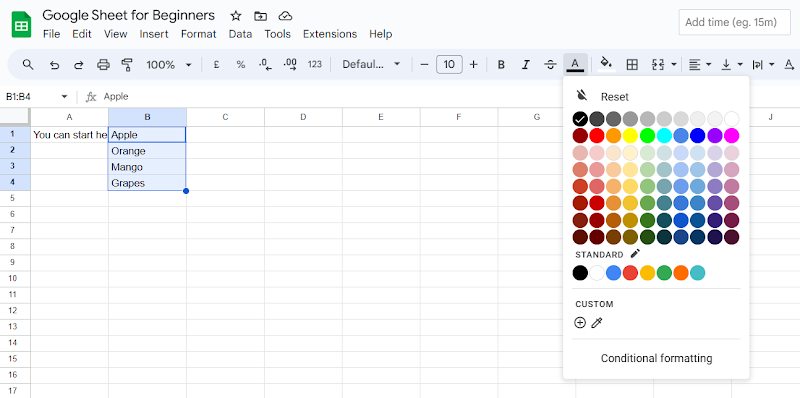
Task: Redo the last action
Action: click(x=79, y=65)
